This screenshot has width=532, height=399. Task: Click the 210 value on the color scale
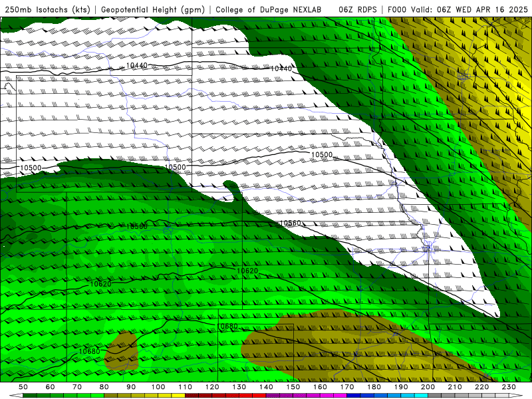[x=455, y=387]
